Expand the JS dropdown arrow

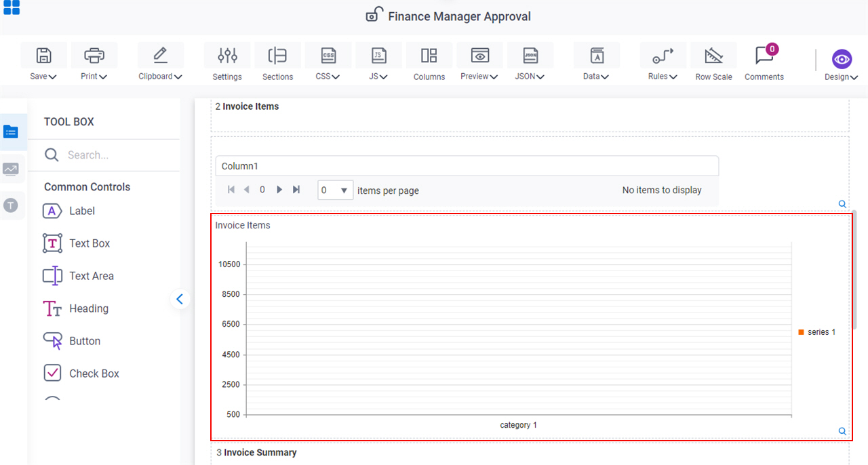point(384,77)
